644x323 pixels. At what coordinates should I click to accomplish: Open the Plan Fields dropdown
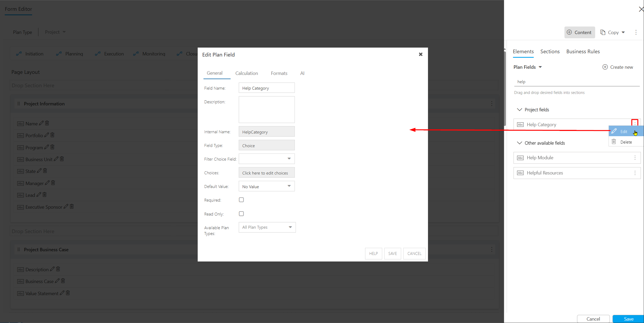[528, 67]
